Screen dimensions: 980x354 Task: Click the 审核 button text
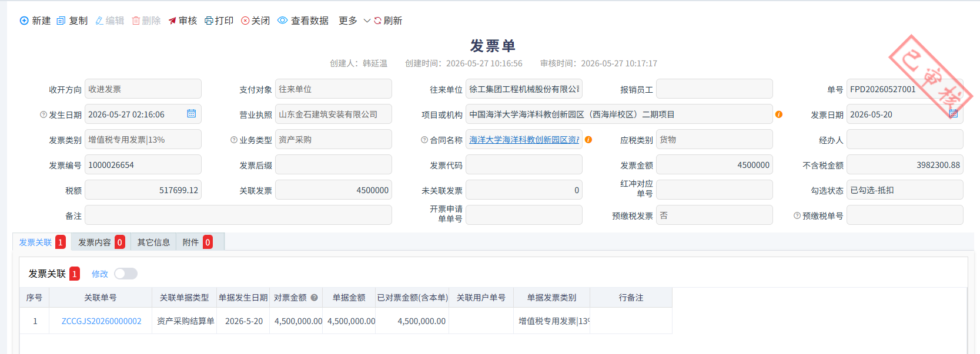tap(188, 21)
